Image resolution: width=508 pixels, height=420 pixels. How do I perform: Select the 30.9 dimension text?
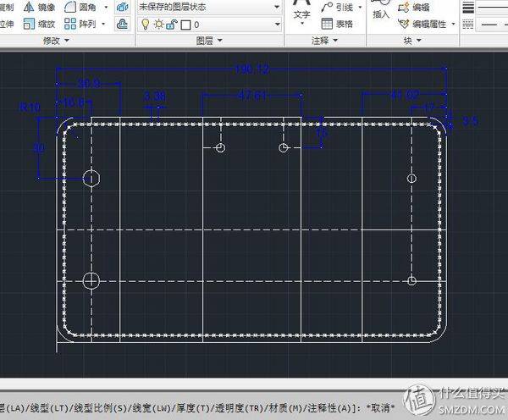click(89, 84)
